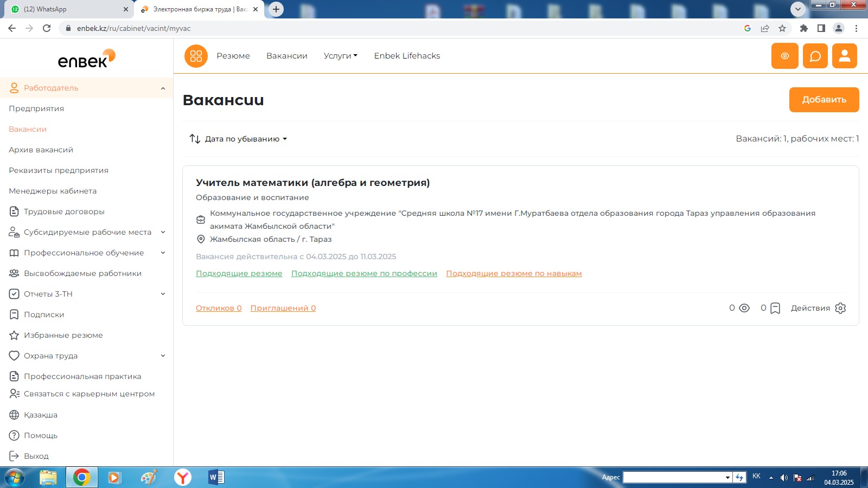Viewport: 868px width, 488px height.
Task: Click the vacancy Действия gear icon
Action: [x=840, y=308]
